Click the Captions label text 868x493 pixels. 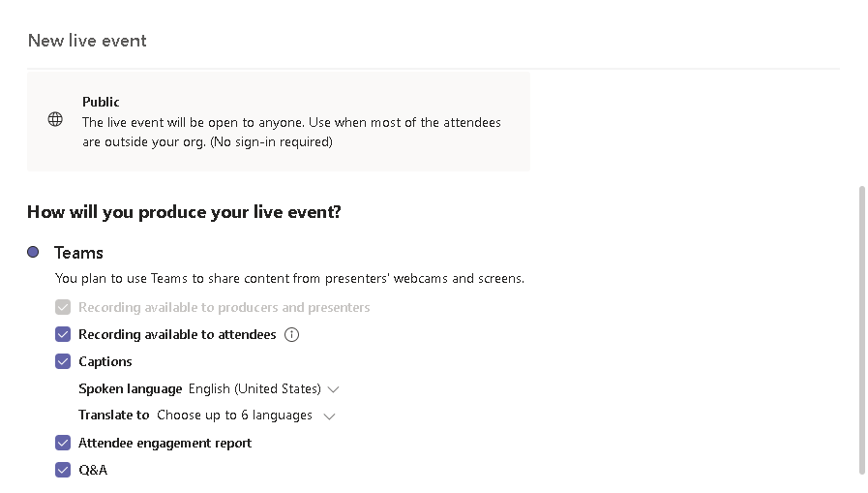coord(105,362)
